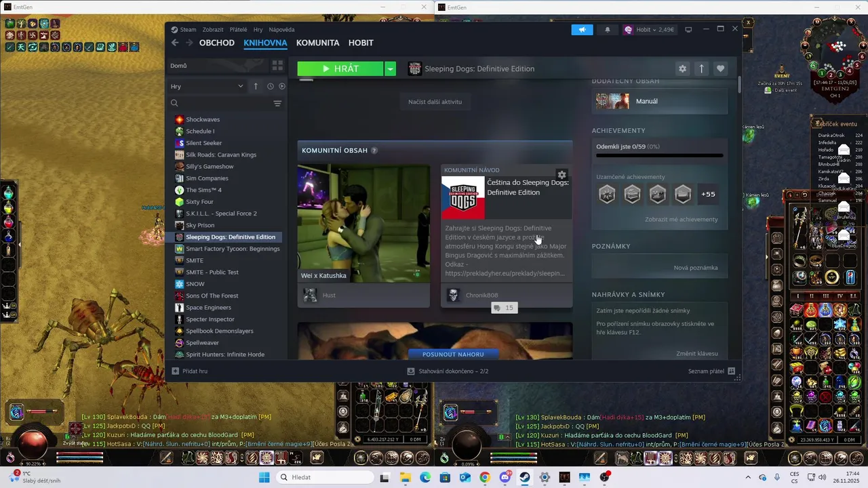Click the third locked achievement icon

[658, 194]
